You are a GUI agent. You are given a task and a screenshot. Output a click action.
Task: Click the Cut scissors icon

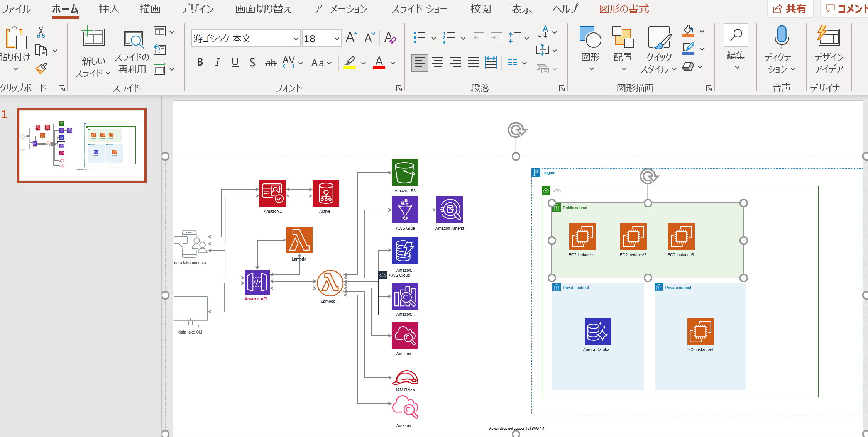(41, 32)
